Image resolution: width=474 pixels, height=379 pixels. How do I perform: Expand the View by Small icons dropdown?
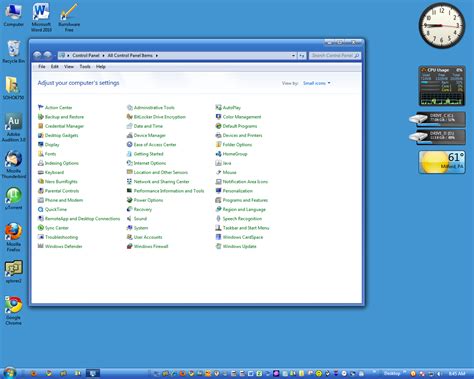317,83
